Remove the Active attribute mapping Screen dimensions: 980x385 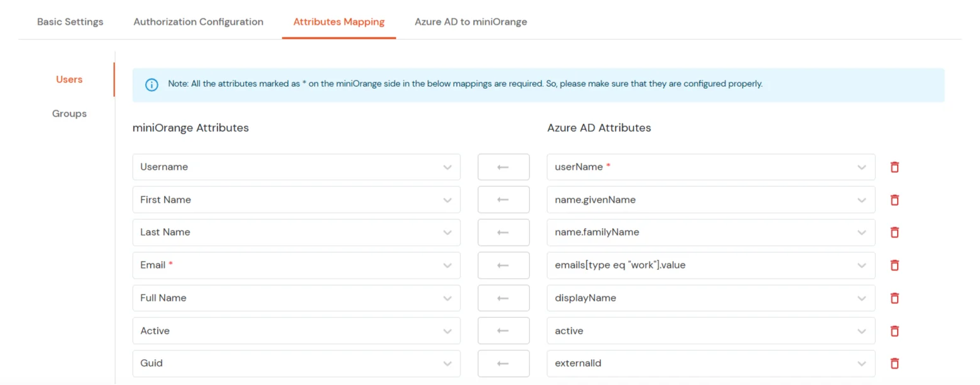coord(894,331)
